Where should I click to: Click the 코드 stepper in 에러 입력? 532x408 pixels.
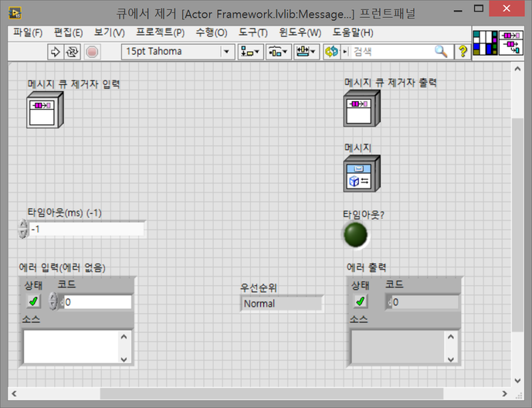coord(53,301)
